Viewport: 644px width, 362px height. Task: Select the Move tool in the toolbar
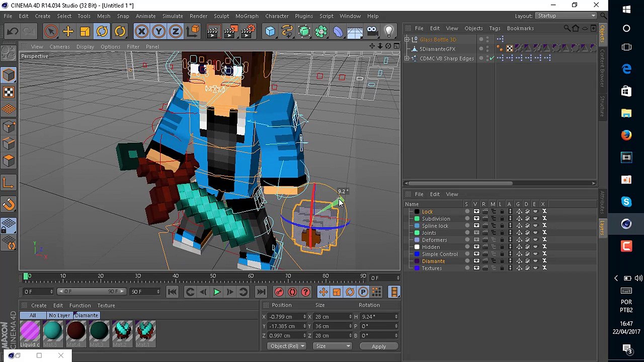[68, 32]
